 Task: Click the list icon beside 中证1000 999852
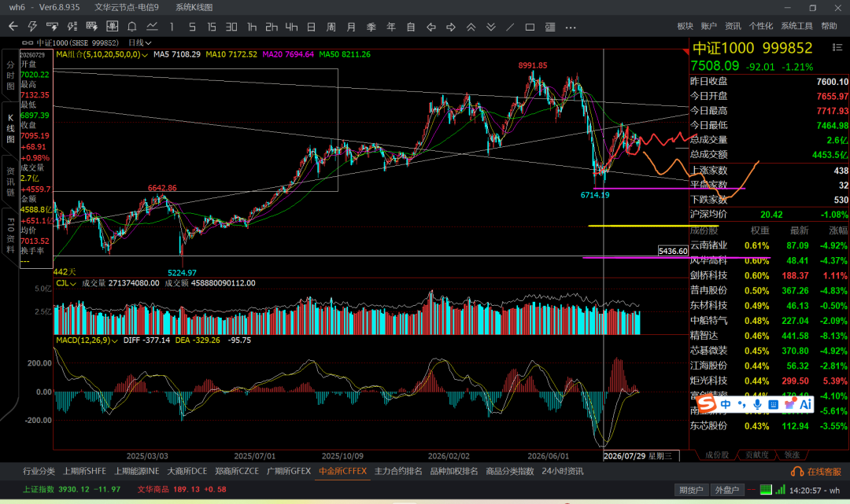(837, 48)
